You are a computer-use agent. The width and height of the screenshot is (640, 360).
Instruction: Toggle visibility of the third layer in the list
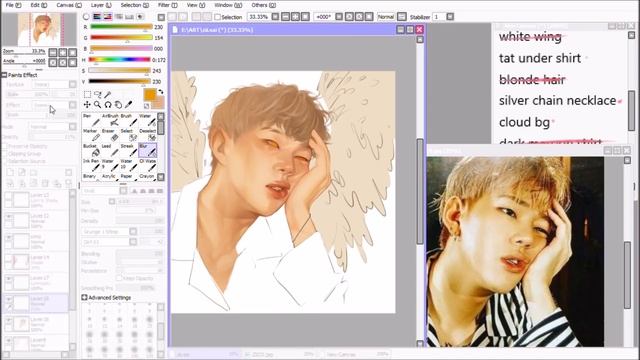[8, 238]
